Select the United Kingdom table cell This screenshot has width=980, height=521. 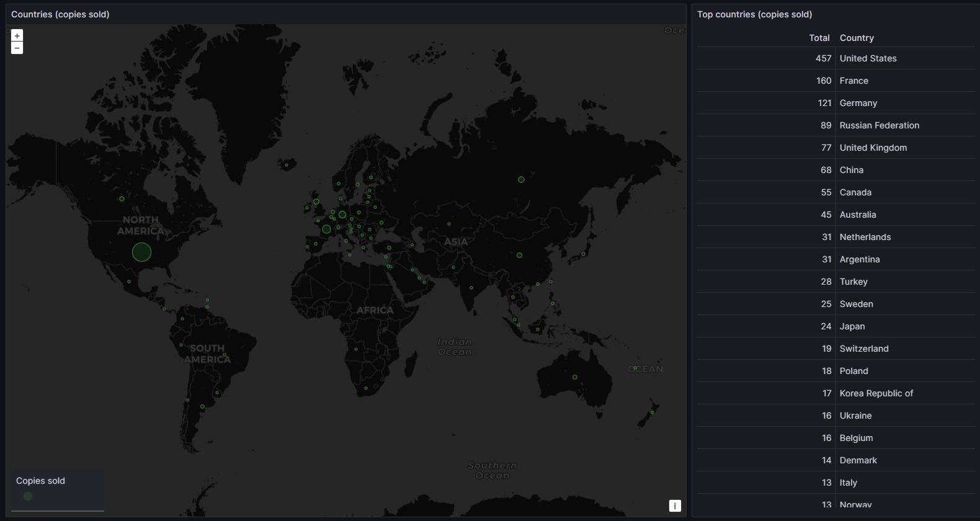(x=905, y=148)
